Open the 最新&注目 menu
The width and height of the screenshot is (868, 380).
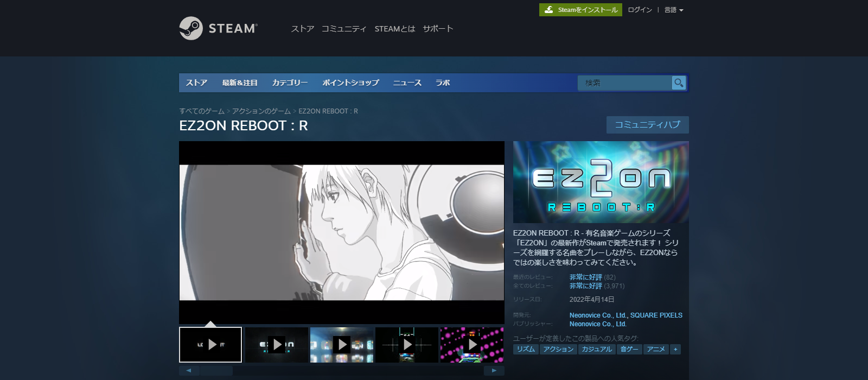(x=239, y=83)
